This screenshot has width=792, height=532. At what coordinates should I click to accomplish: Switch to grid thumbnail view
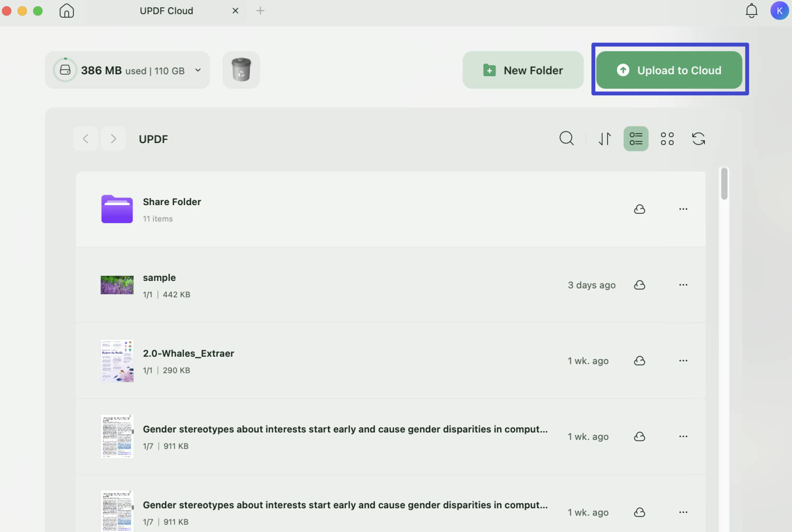coord(667,139)
